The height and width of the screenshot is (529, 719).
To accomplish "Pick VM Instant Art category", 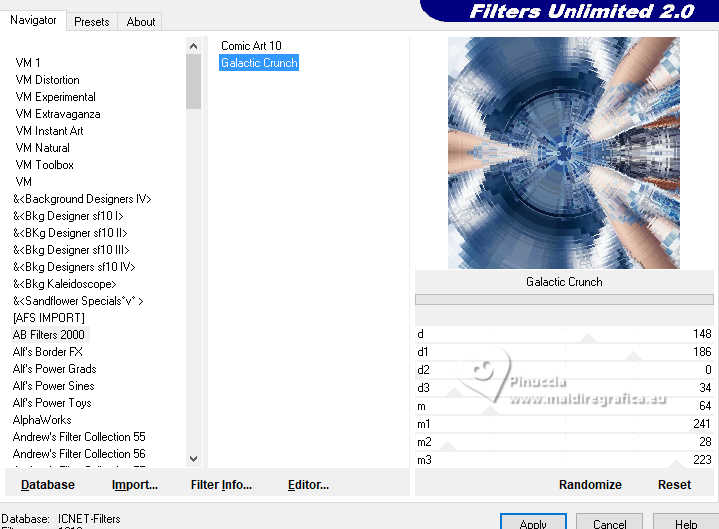I will [50, 131].
